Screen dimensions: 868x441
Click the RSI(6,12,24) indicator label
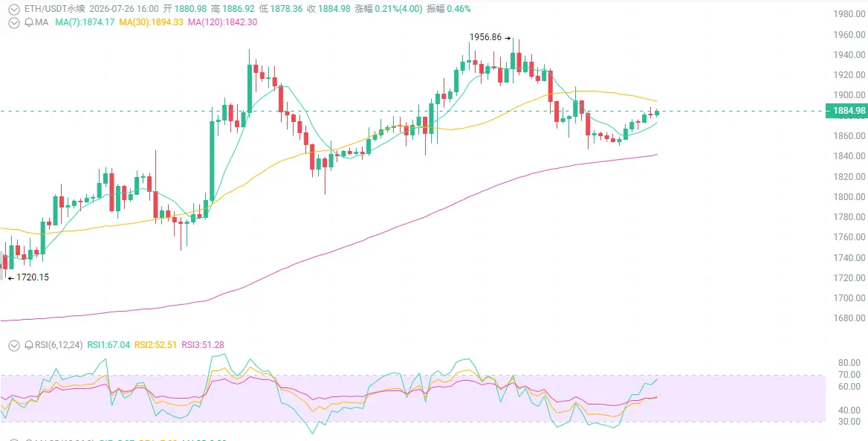click(x=59, y=344)
